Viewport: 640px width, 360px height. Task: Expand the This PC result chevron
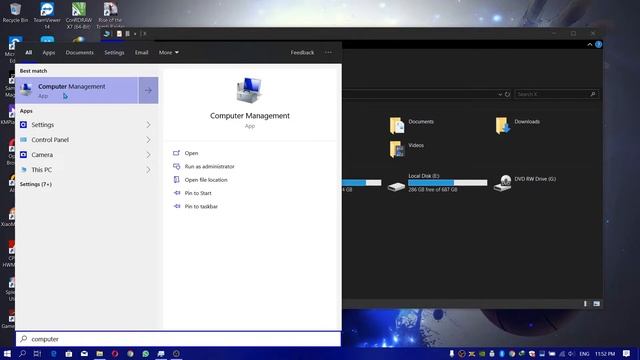click(x=148, y=170)
